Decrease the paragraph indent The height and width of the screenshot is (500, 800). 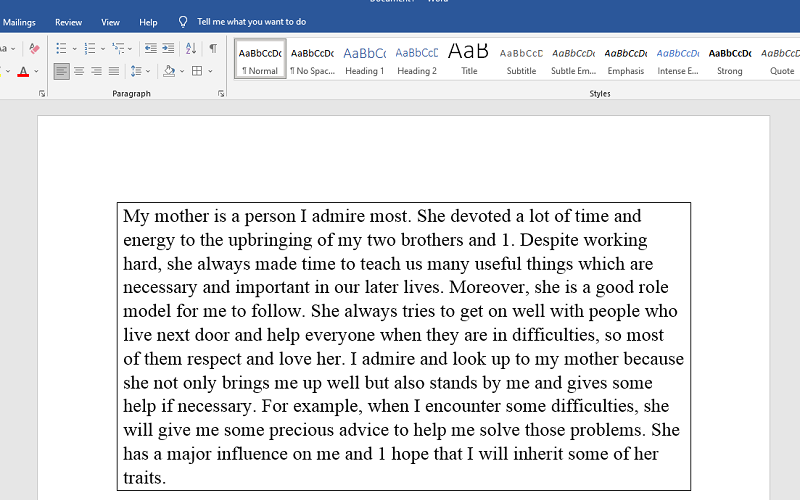[x=150, y=48]
